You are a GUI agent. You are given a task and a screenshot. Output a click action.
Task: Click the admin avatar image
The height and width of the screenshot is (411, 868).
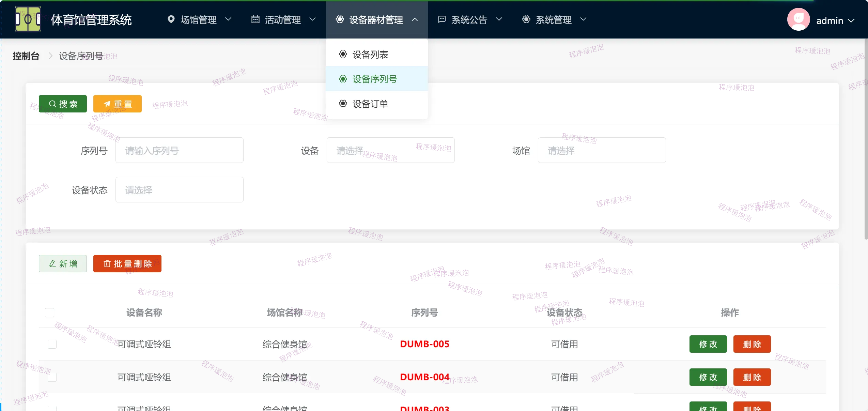tap(798, 19)
